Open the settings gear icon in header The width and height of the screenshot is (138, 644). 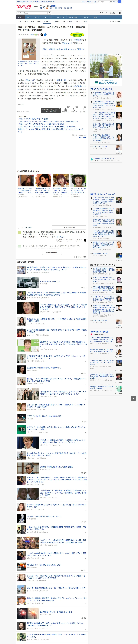(120, 13)
